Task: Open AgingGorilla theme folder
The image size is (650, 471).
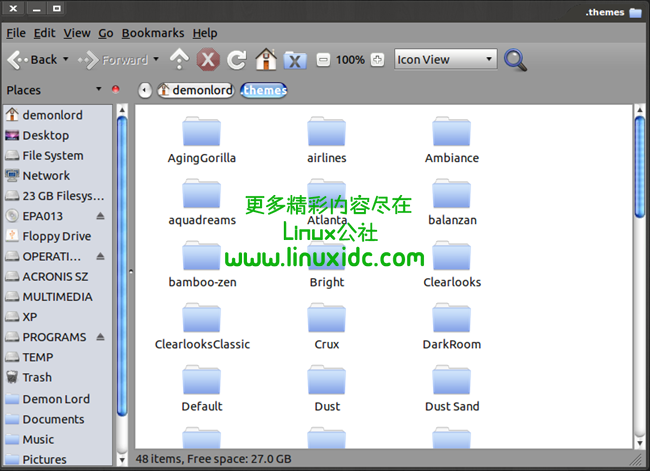Action: point(201,140)
